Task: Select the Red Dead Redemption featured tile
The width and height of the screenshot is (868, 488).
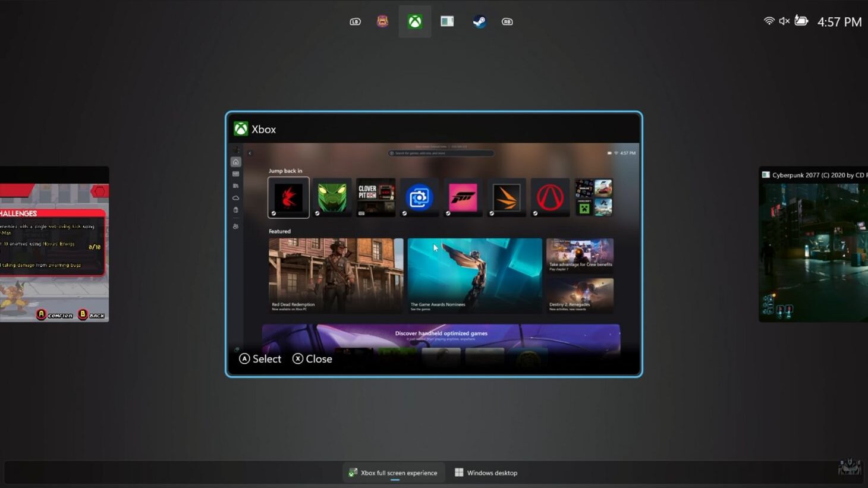Action: click(x=335, y=275)
